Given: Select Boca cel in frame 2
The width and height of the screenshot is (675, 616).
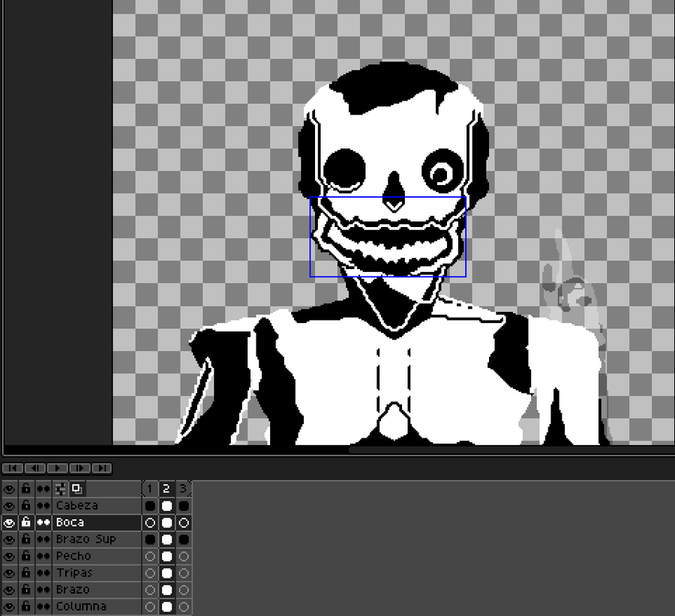Looking at the screenshot, I should (x=166, y=522).
